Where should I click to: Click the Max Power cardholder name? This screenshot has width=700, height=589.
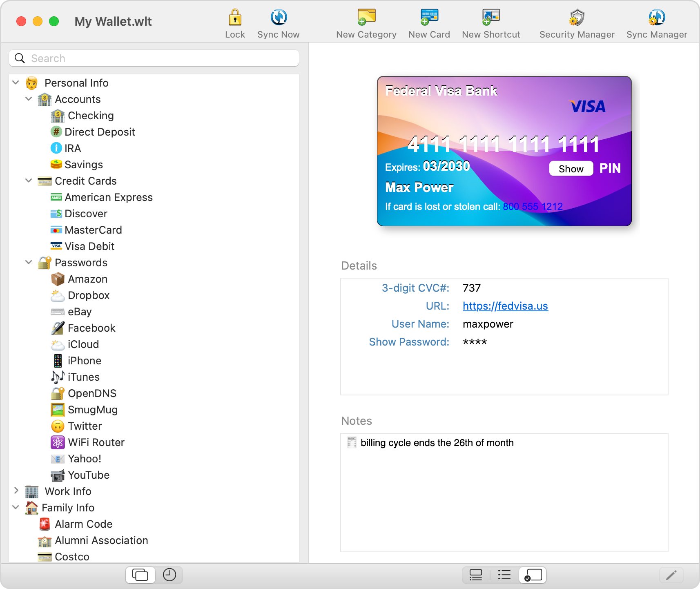pos(419,187)
